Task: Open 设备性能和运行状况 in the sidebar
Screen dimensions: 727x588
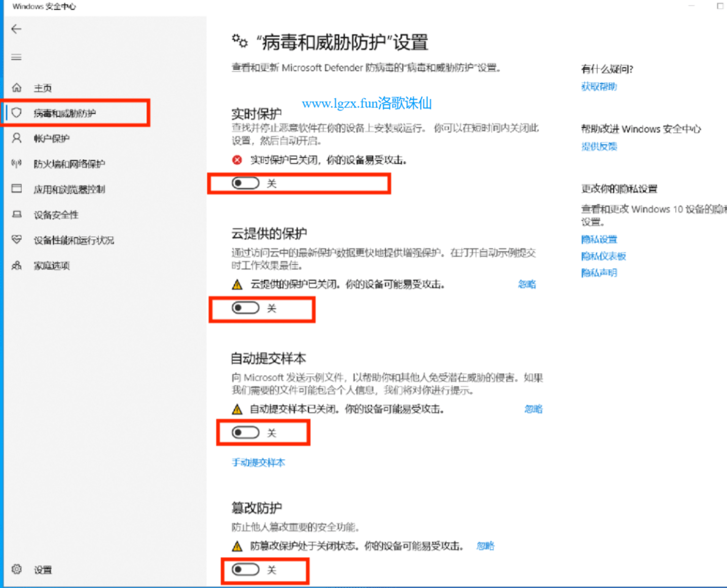Action: pyautogui.click(x=74, y=240)
